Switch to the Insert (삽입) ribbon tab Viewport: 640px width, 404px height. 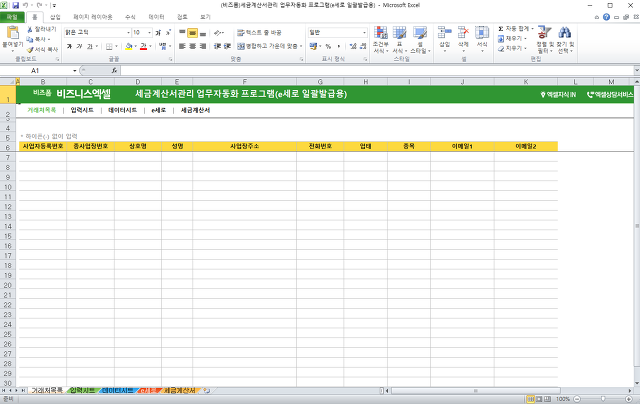pos(55,17)
